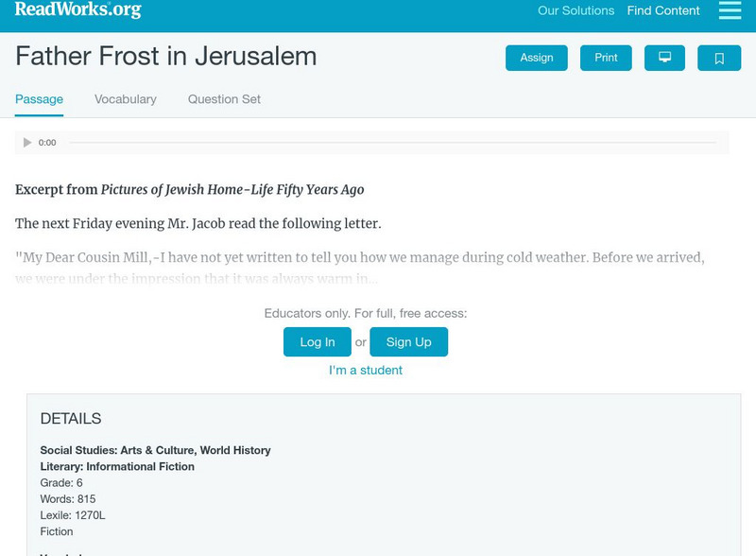
Task: Play the passage audio
Action: pos(27,143)
